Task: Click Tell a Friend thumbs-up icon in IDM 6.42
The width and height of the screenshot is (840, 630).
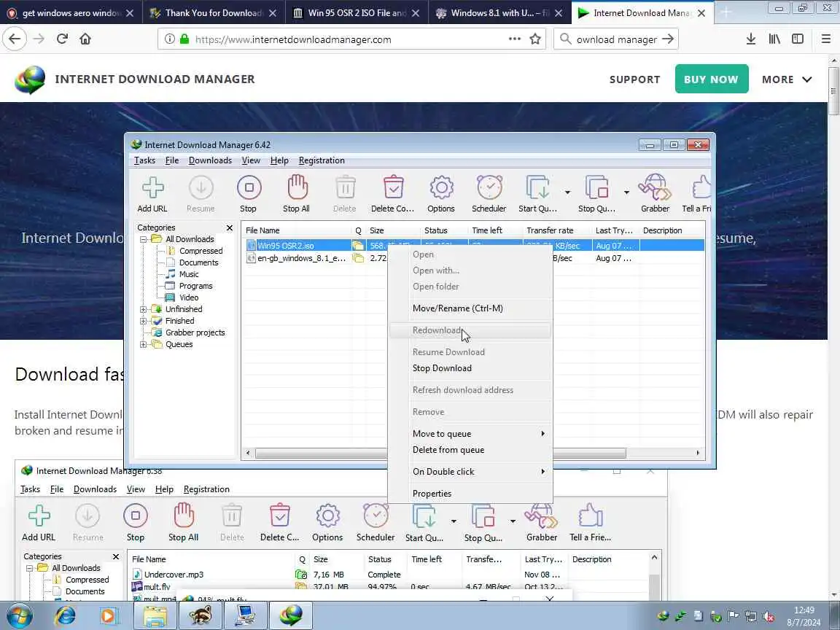Action: click(x=701, y=188)
